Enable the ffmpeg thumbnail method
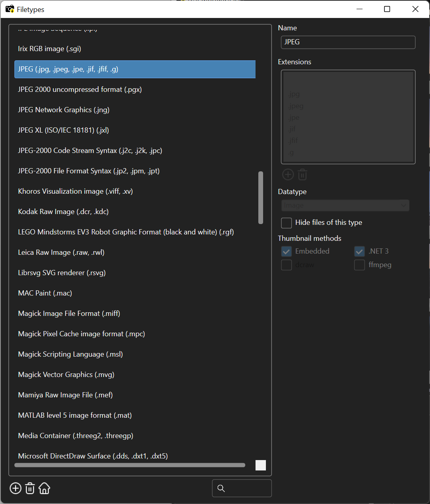Viewport: 430px width, 504px height. (x=359, y=265)
